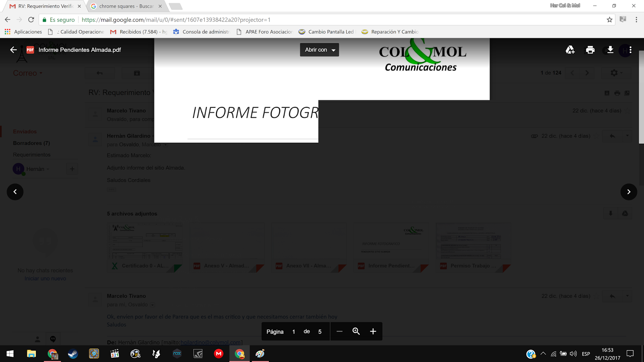Reply to Hernán Gilardino's message
644x362 pixels.
612,136
